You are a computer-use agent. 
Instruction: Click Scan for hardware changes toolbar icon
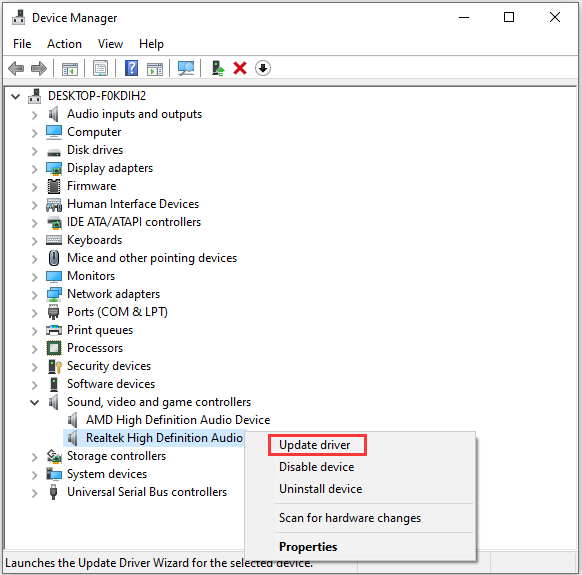pos(186,68)
